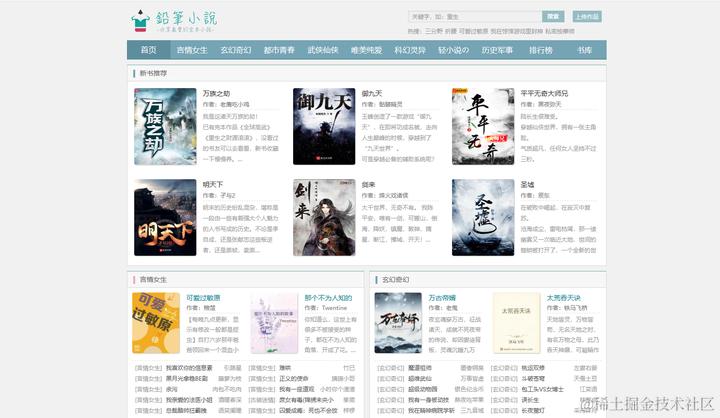Open 我有一身被动技 list entry

coord(429,400)
